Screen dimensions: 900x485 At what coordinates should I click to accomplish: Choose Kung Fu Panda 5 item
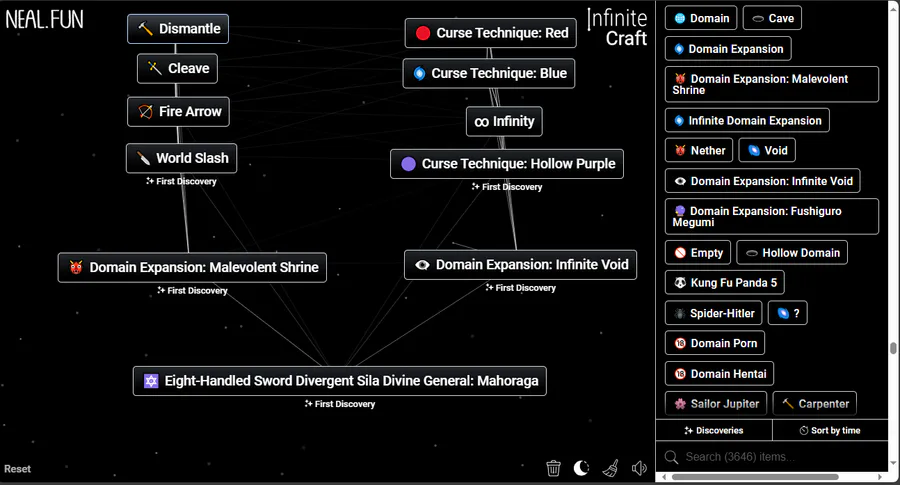[x=725, y=282]
